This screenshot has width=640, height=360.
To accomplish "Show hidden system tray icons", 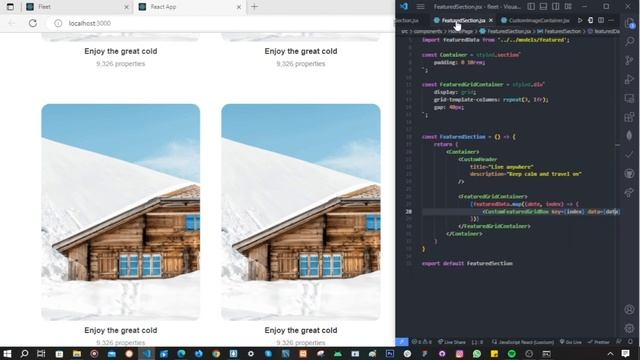I will click(610, 353).
